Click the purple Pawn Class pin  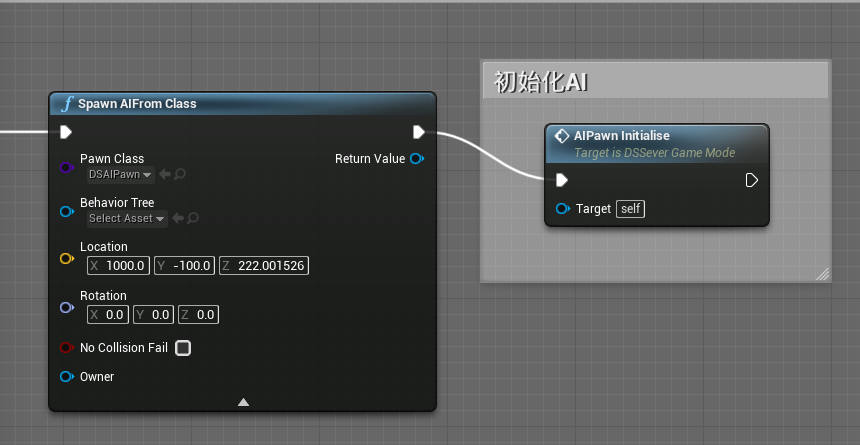pos(67,167)
